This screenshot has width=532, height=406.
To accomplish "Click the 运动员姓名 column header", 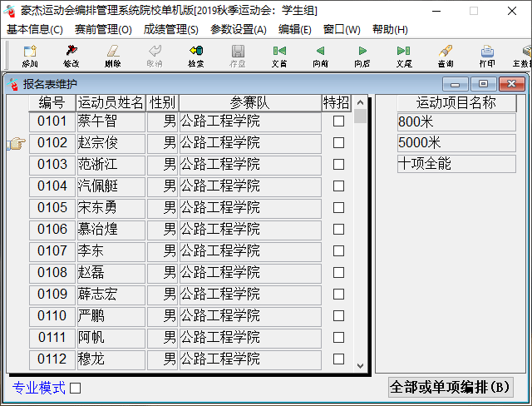I will pos(111,102).
